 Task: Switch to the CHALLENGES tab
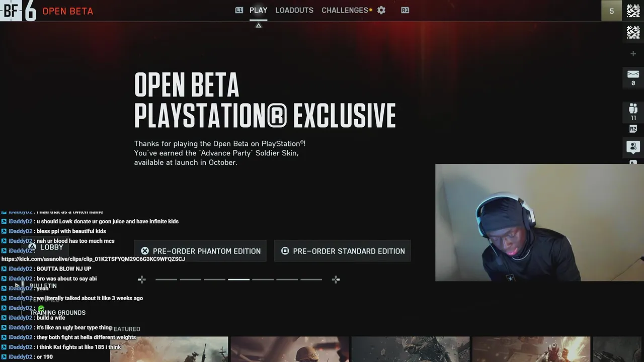[345, 10]
